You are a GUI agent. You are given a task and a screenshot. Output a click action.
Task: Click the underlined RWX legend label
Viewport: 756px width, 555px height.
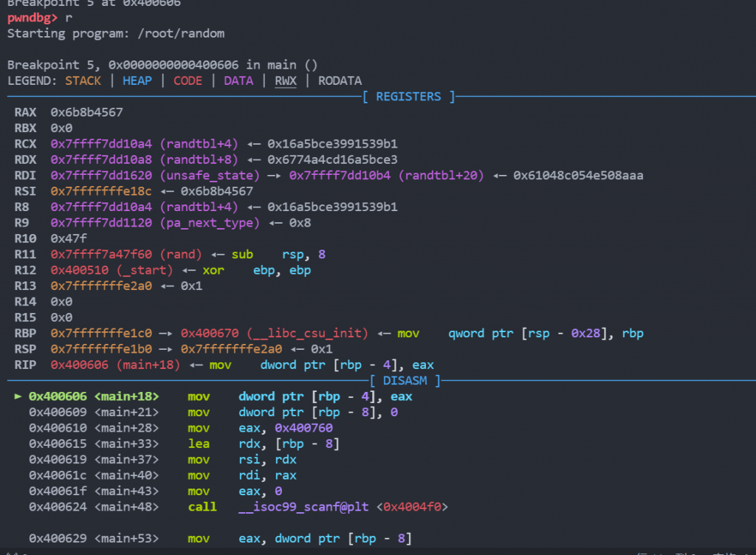(286, 81)
